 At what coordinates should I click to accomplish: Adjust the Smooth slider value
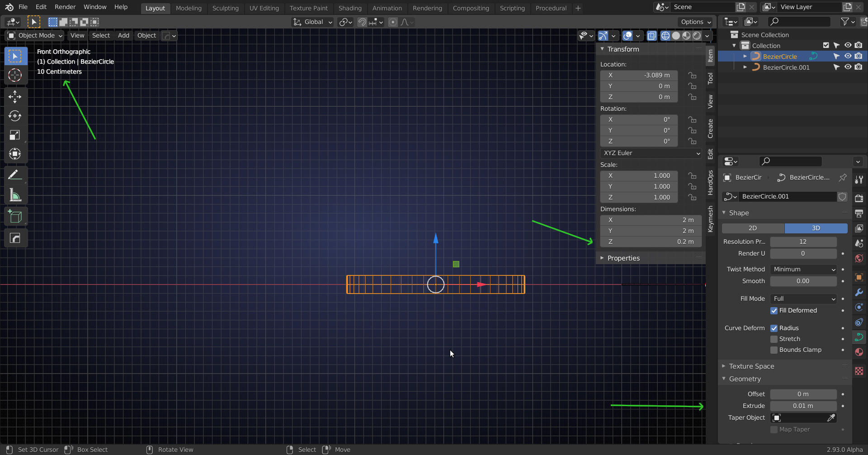pyautogui.click(x=803, y=281)
